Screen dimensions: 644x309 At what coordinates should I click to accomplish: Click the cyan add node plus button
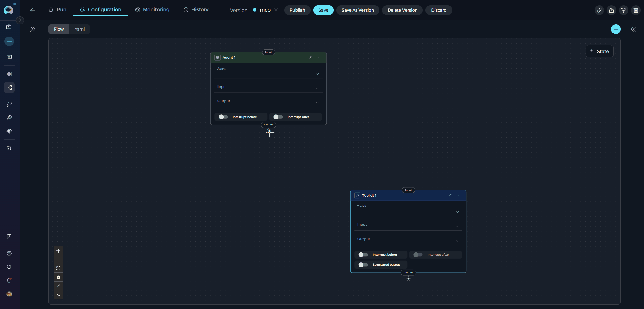[x=616, y=29]
